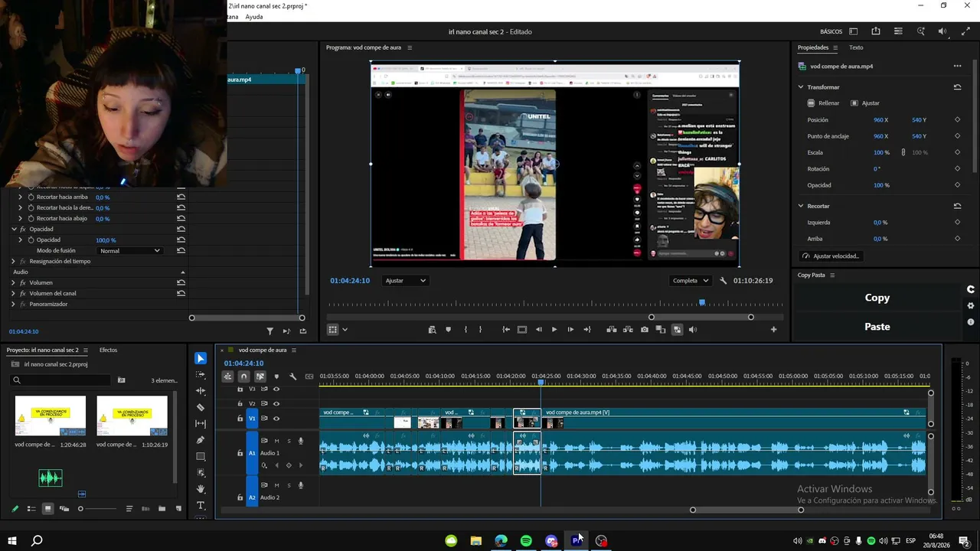Click the Lift button in Program monitor
The width and height of the screenshot is (980, 551).
coord(612,330)
